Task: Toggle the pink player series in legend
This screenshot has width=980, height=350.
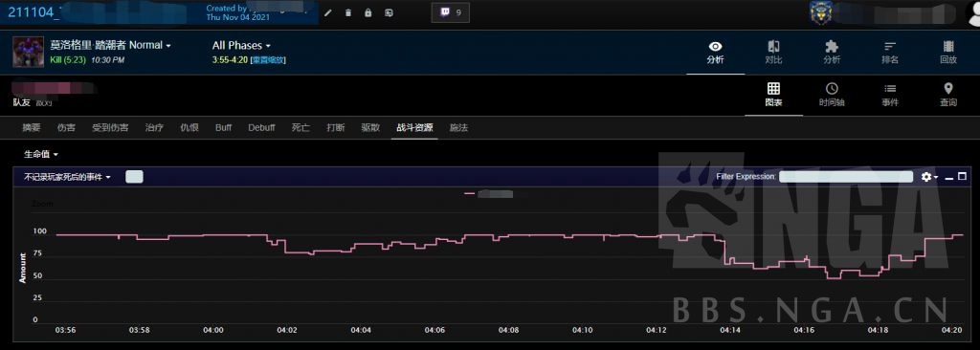Action: point(489,194)
